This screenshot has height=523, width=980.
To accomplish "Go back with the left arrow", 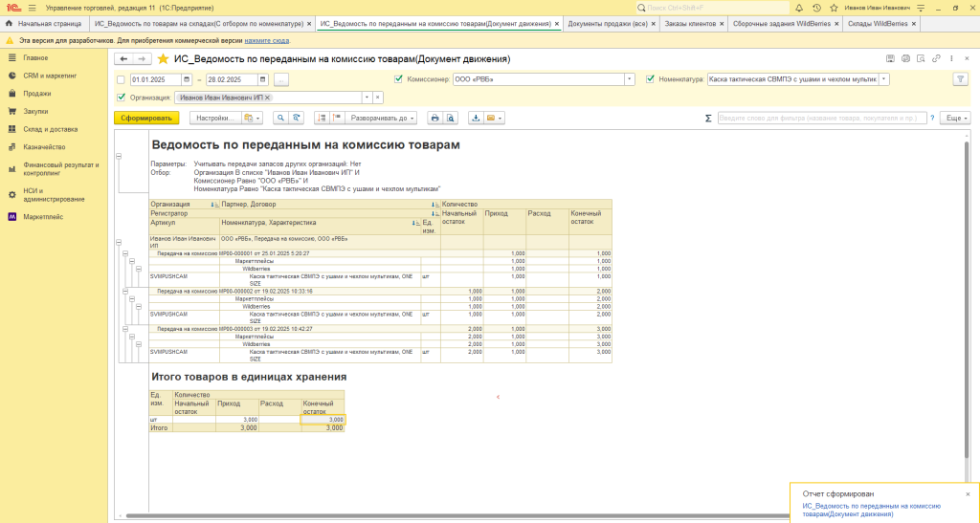I will pyautogui.click(x=123, y=59).
